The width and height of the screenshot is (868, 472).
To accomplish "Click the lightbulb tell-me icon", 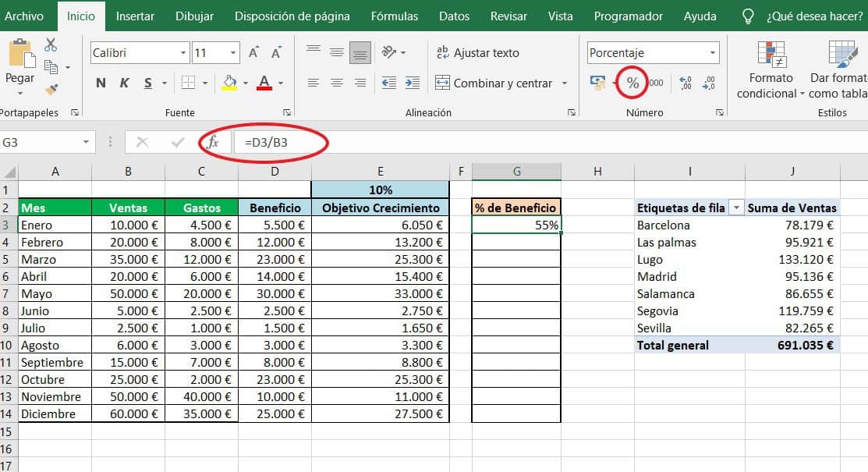I will (748, 16).
